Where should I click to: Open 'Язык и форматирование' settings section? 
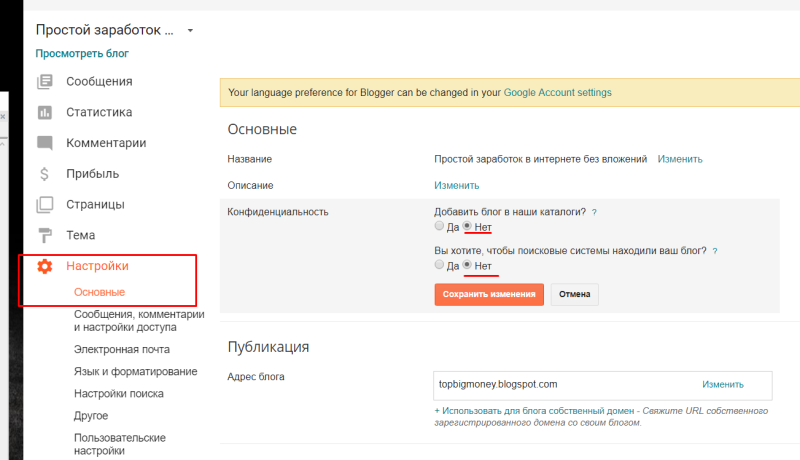coord(135,371)
